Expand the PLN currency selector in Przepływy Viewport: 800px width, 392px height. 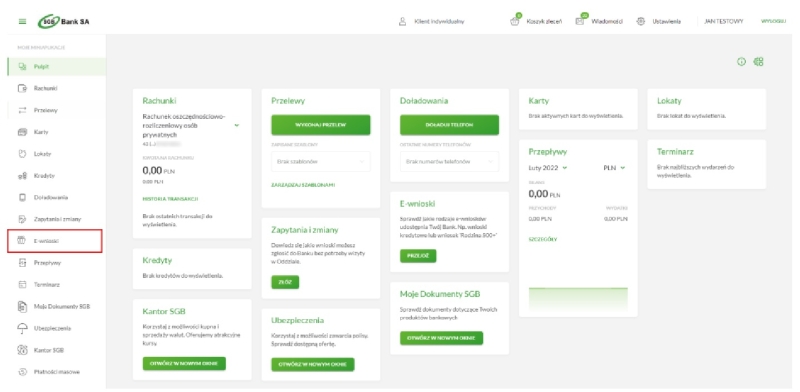coord(614,168)
